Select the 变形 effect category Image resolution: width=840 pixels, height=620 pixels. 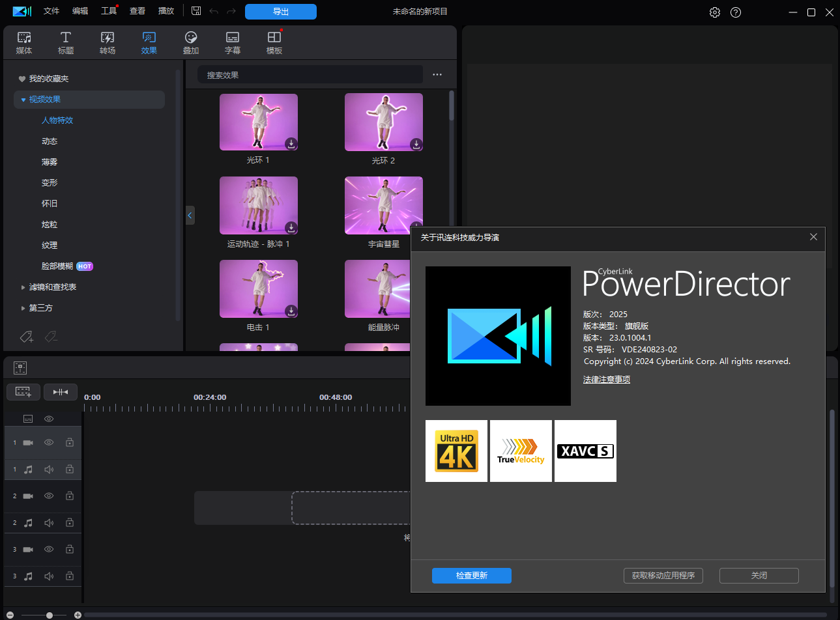(x=50, y=183)
